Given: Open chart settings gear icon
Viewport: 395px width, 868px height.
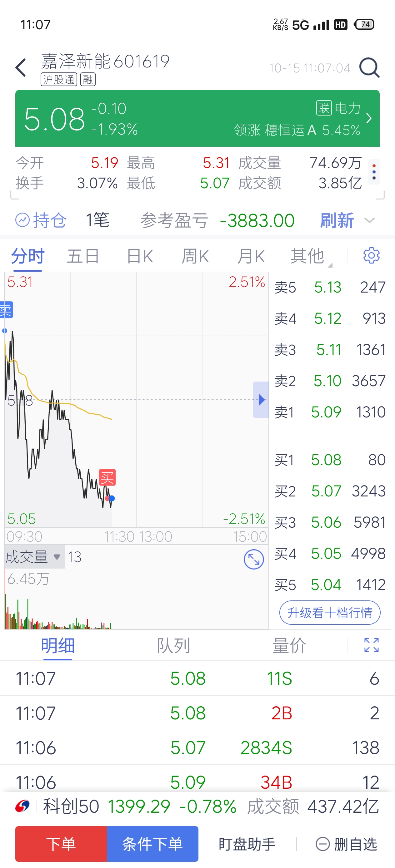Looking at the screenshot, I should 371,255.
